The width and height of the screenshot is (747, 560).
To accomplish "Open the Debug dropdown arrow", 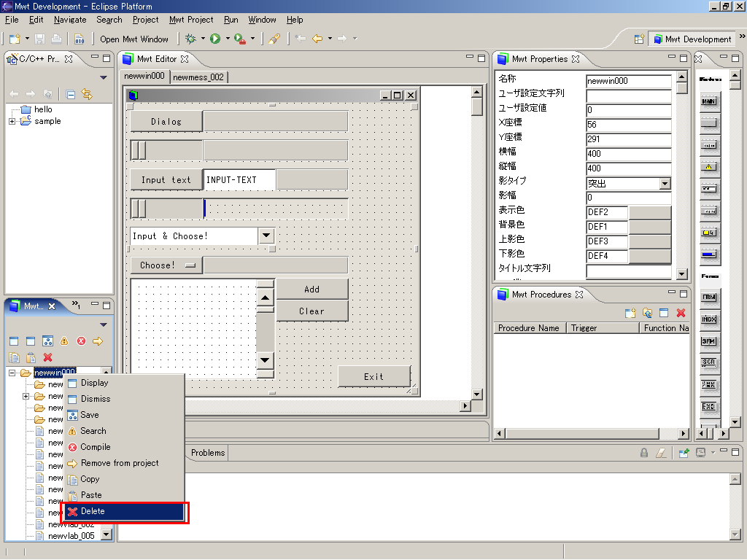I will pos(203,39).
